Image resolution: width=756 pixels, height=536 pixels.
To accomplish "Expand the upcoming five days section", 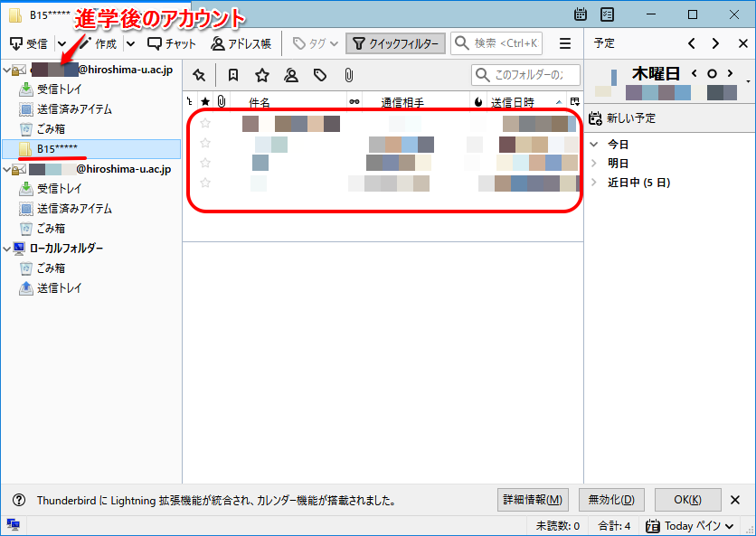I will (x=593, y=183).
